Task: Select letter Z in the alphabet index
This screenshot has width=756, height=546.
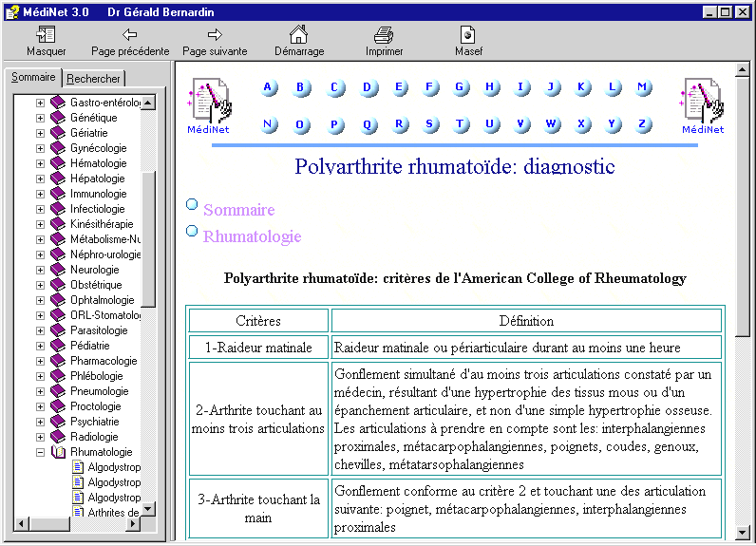Action: point(643,124)
